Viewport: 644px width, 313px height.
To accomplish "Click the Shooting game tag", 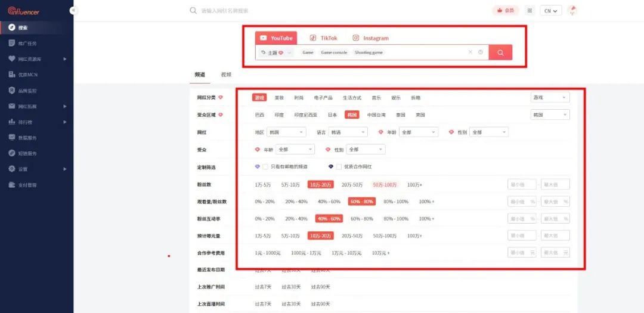I will click(x=369, y=52).
